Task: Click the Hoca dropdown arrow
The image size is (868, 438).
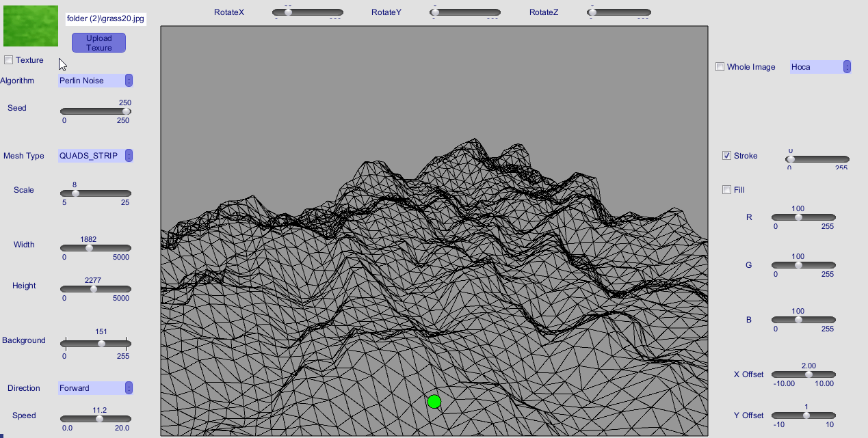Action: 847,67
